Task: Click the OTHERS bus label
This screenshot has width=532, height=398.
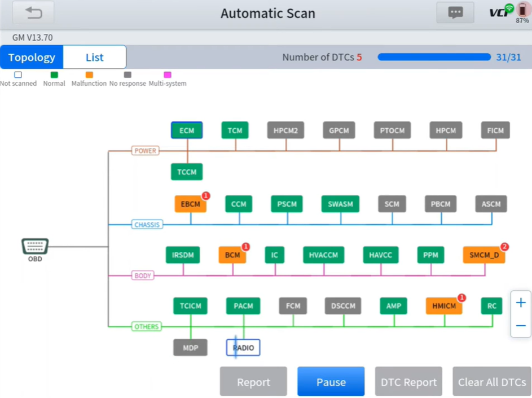Action: (146, 327)
